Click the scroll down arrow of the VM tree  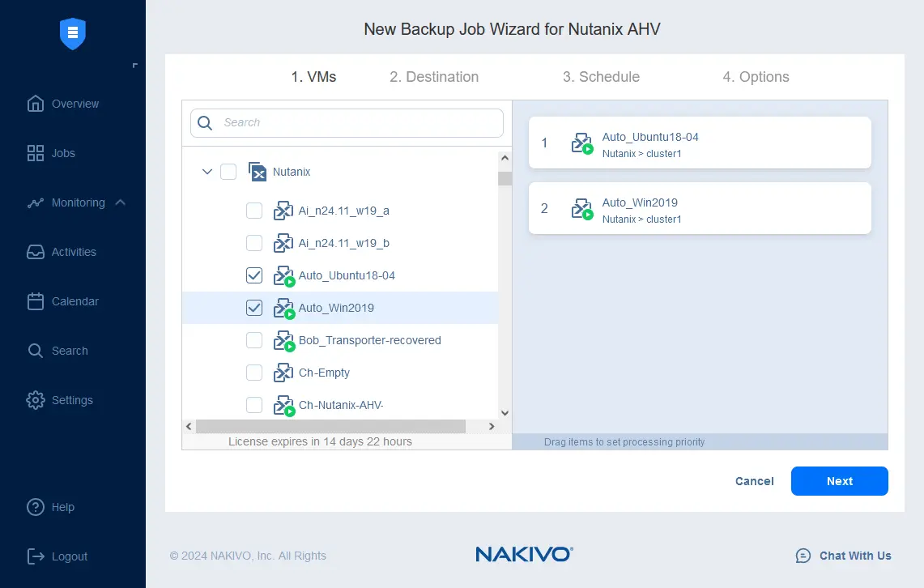505,413
